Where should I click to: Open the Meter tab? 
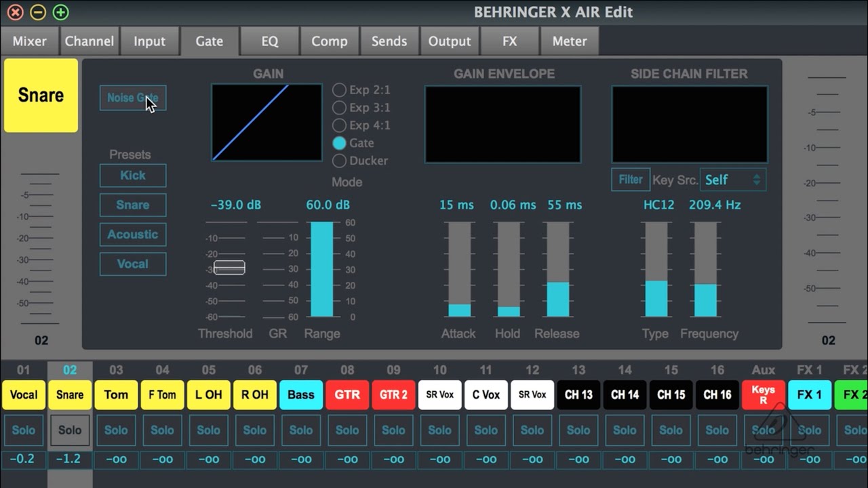[x=570, y=41]
